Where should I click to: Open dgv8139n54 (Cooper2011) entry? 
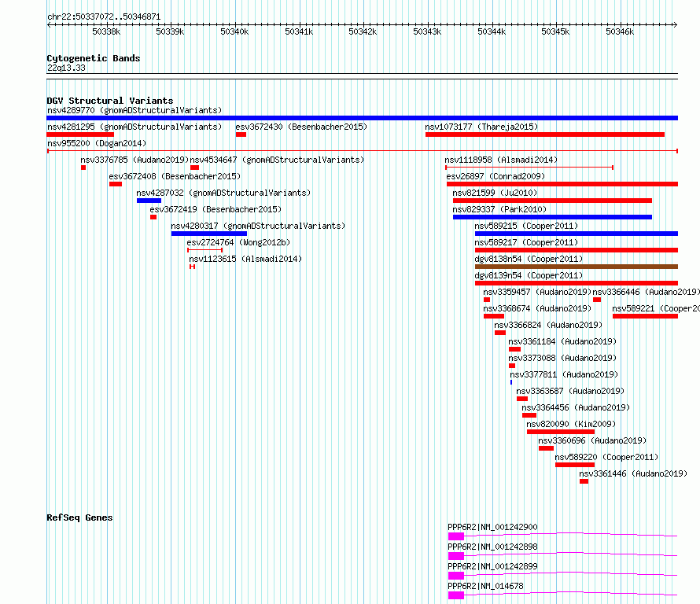(529, 275)
